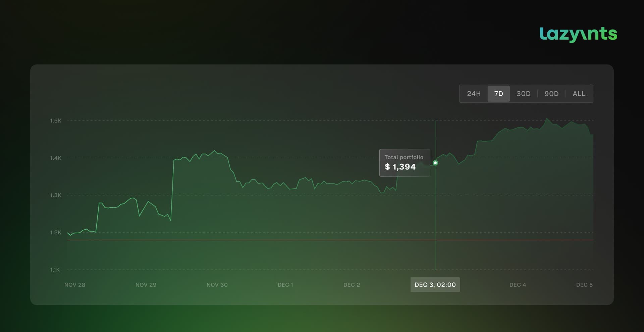
Task: Click the DEC 2 axis label
Action: (352, 285)
